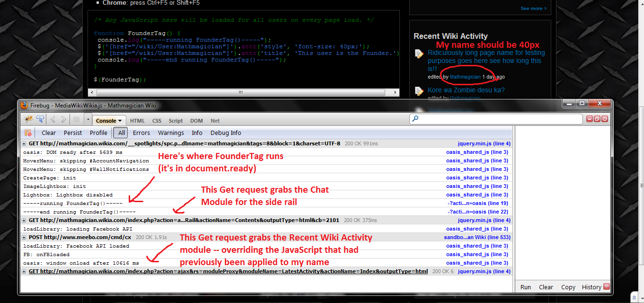Open the command History
The height and width of the screenshot is (303, 644).
591,287
